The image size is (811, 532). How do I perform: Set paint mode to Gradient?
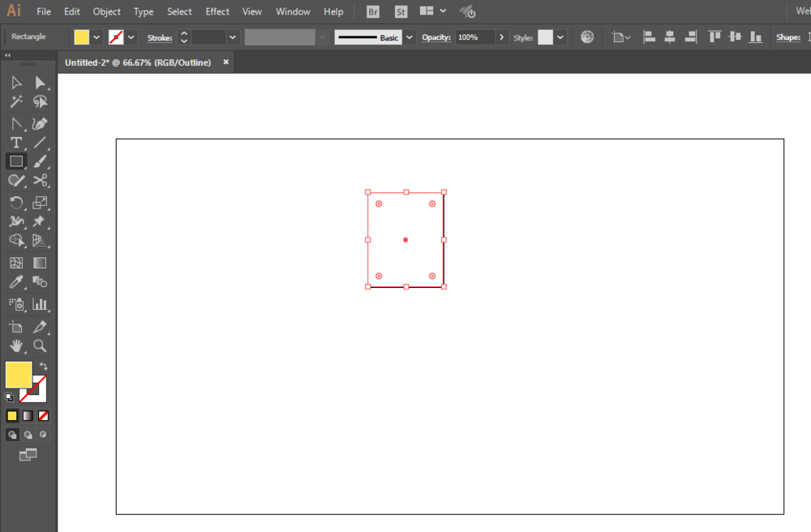[x=28, y=416]
